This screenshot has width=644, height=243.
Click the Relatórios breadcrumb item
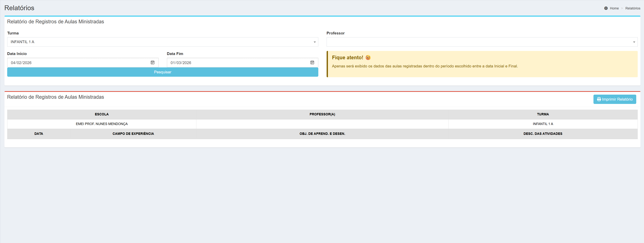click(633, 8)
